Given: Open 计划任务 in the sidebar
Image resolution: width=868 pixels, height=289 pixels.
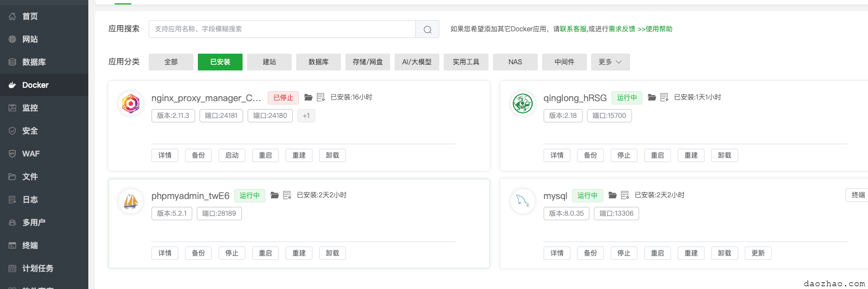Looking at the screenshot, I should click(37, 268).
